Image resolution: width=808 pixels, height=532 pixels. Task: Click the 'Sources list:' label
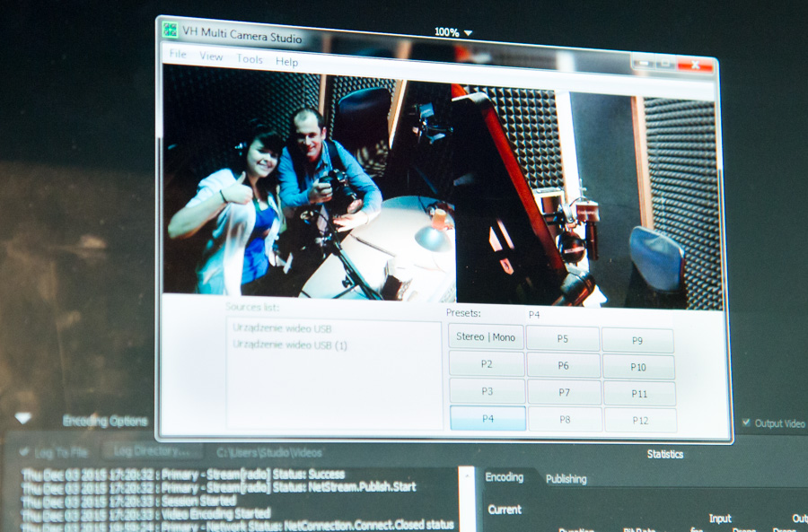pos(252,308)
